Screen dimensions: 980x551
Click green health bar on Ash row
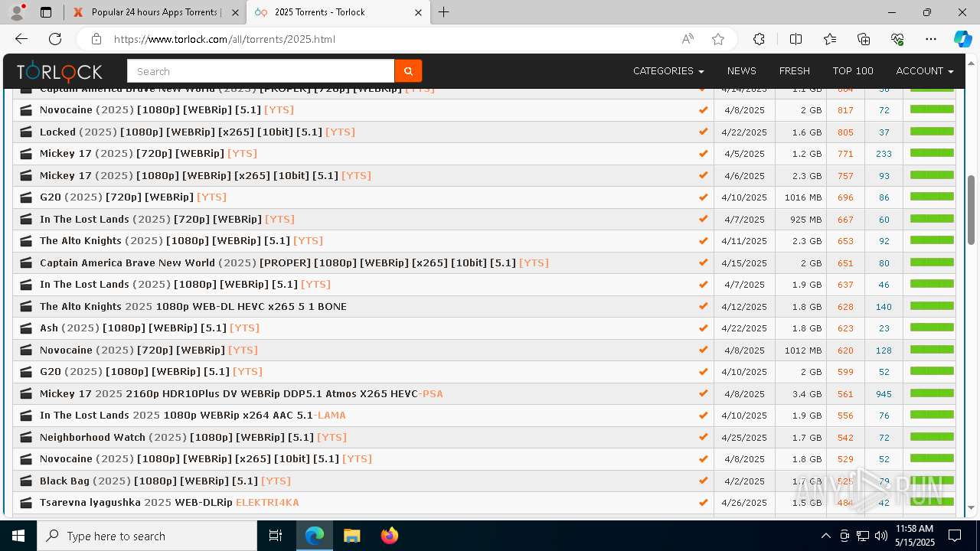point(932,328)
